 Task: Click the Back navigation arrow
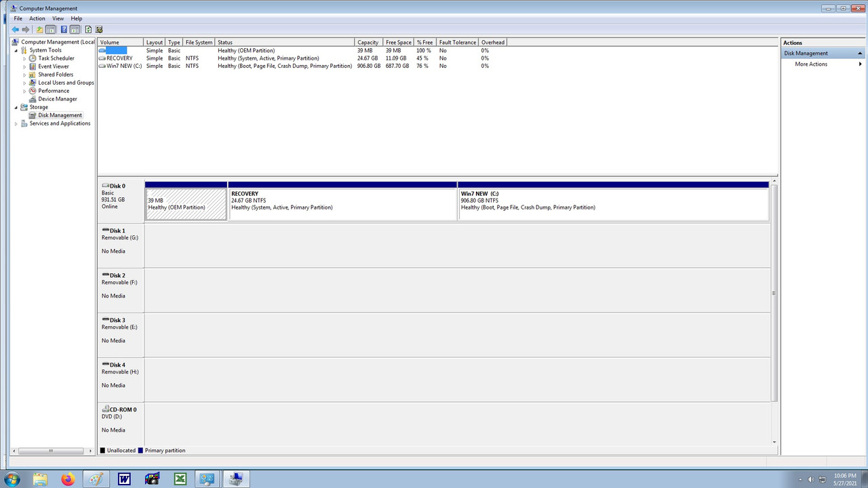coord(15,29)
